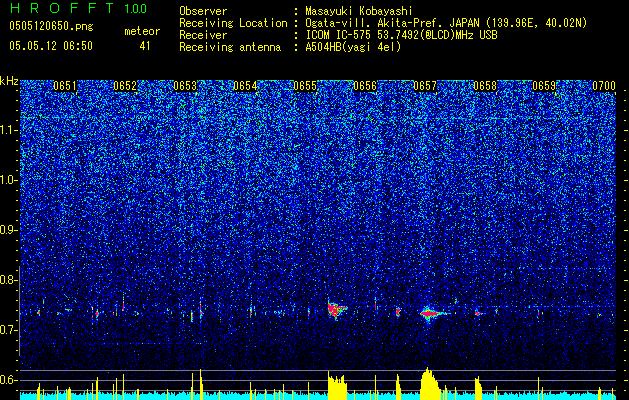Screen dimensions: 629x400
Task: Click the 0.6 kHz frequency label
Action: [8, 380]
